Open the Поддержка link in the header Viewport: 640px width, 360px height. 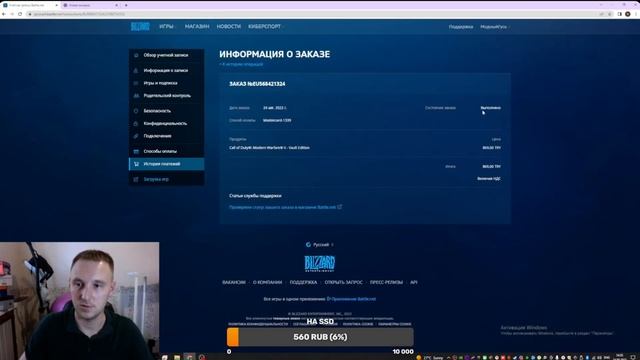tap(461, 27)
